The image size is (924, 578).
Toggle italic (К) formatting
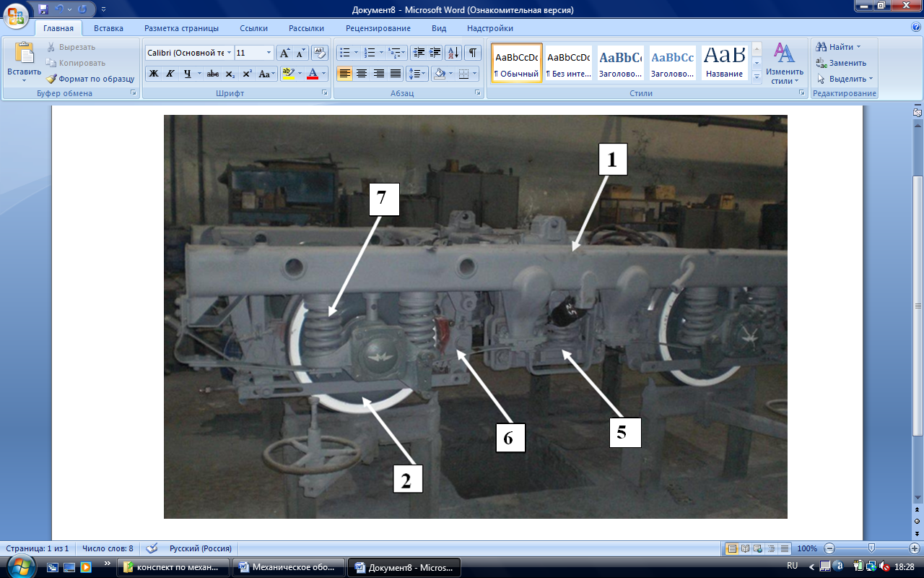pos(170,74)
